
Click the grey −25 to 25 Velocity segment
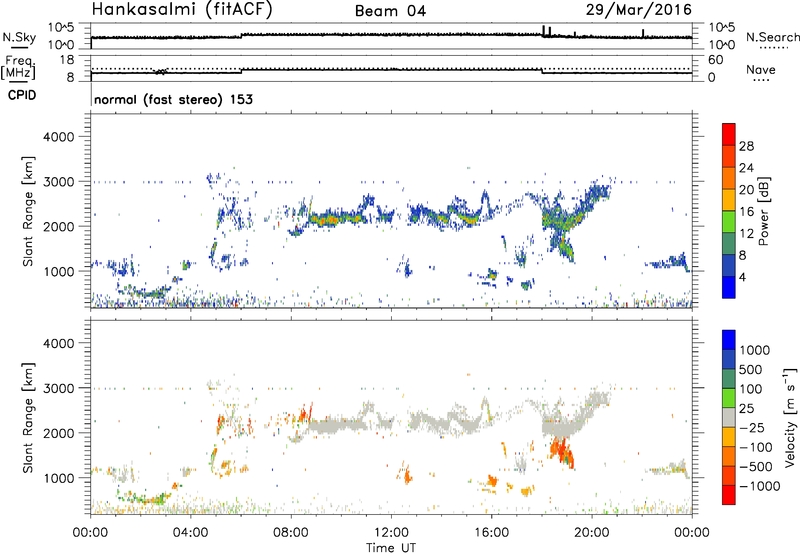click(x=729, y=418)
